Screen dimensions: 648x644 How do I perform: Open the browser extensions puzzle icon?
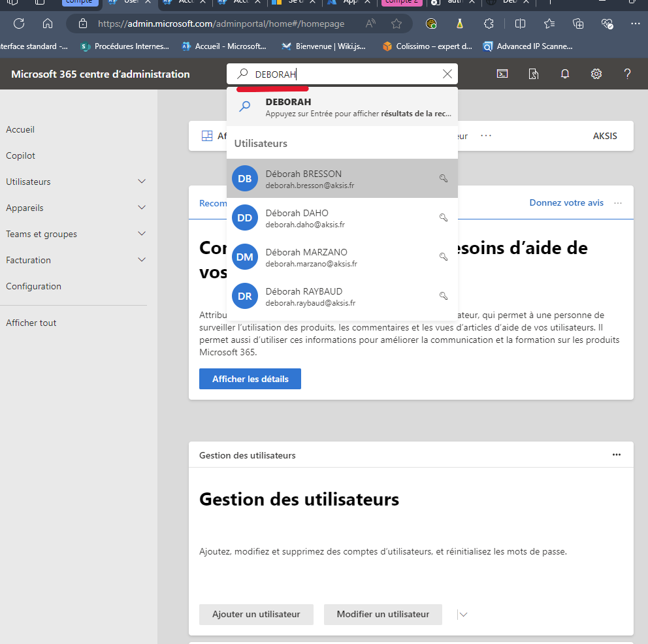pos(489,24)
